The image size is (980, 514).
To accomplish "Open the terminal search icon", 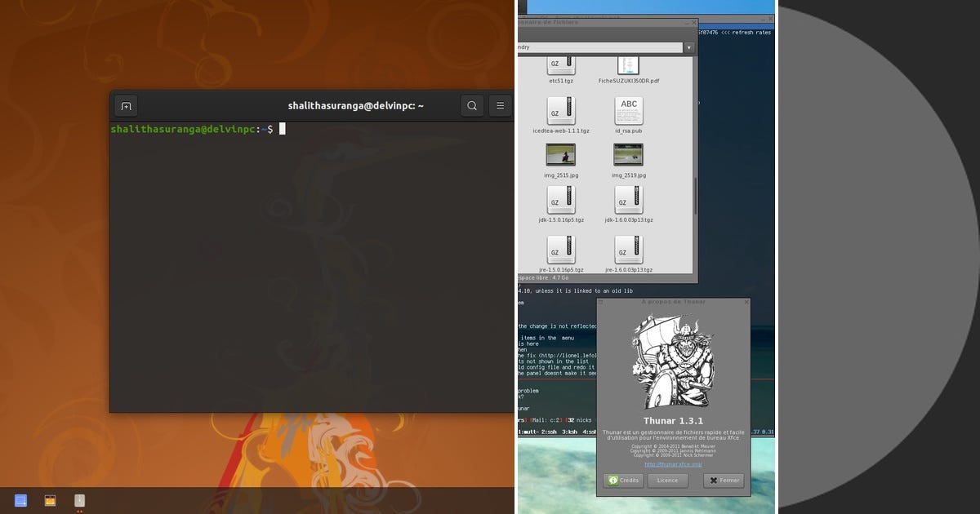I will (472, 105).
